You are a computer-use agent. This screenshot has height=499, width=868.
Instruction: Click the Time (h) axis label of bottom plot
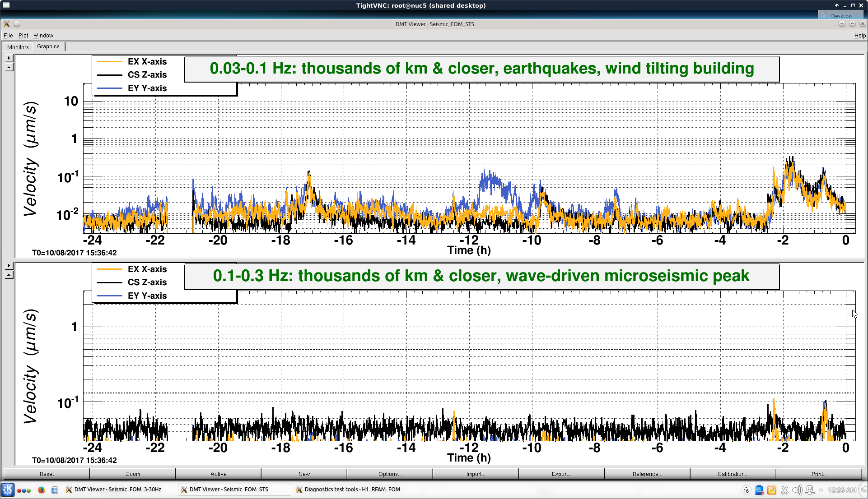(469, 458)
